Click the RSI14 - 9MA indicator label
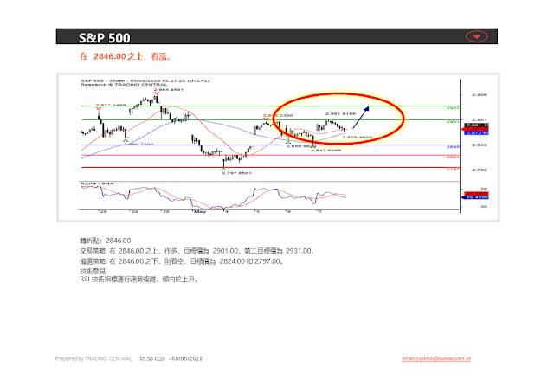Screen dimensions: 554x392 [x=97, y=183]
